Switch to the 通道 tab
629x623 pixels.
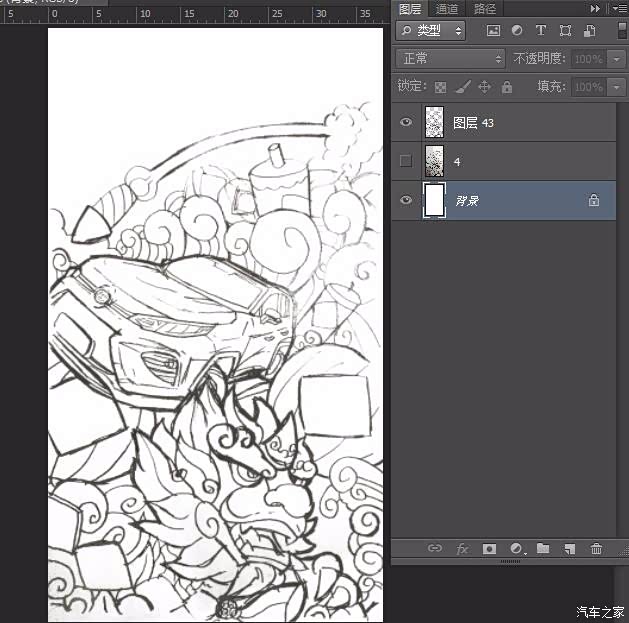click(x=447, y=8)
